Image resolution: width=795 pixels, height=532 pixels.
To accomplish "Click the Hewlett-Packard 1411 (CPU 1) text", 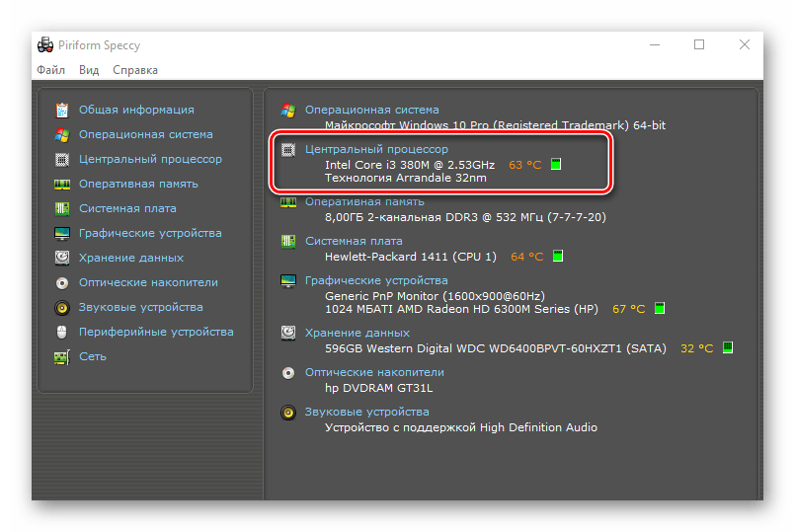I will pos(411,257).
